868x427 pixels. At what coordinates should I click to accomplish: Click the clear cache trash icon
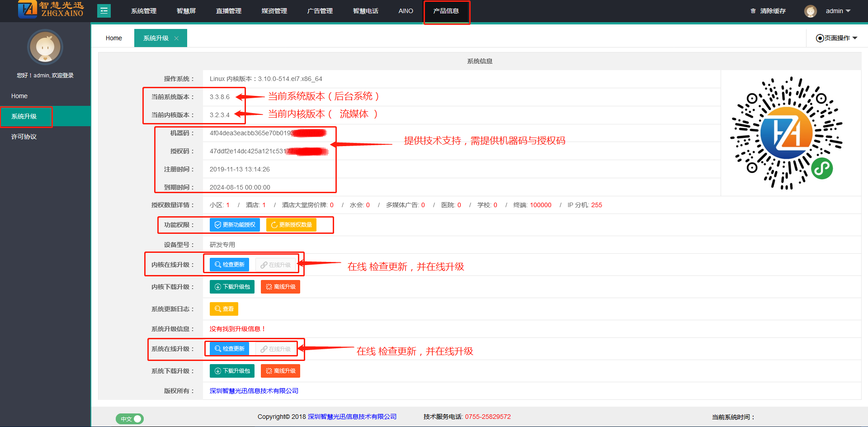tap(753, 11)
